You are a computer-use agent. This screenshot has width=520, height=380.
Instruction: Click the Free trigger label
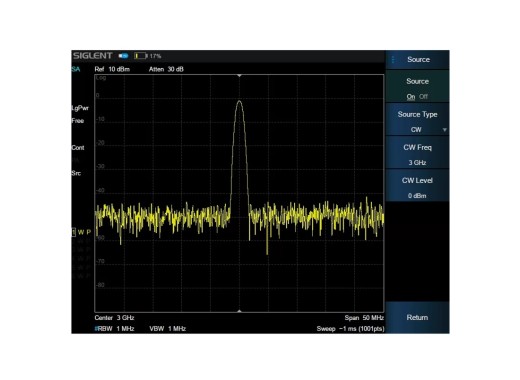point(78,121)
